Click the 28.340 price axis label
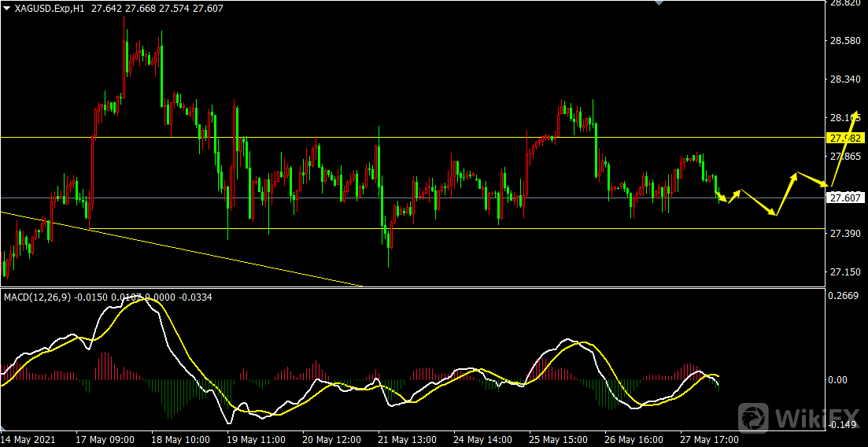The image size is (868, 447). point(844,79)
